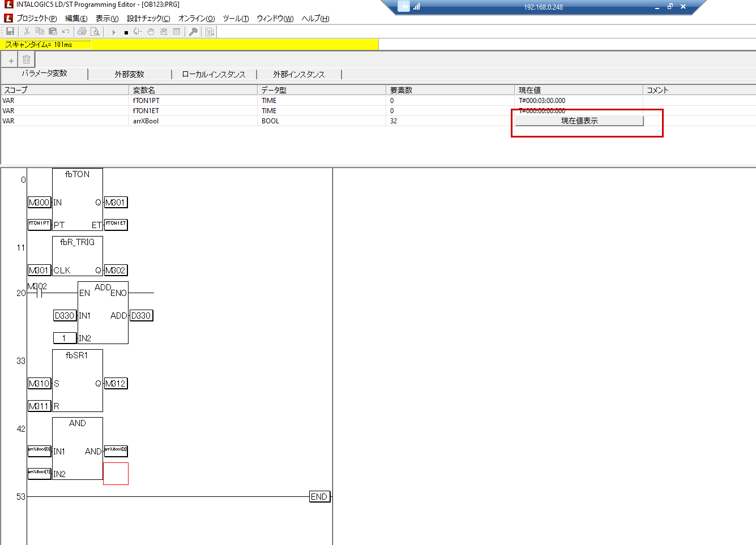Viewport: 756px width, 545px height.
Task: Select the 外部インスタンス tab
Action: 298,74
